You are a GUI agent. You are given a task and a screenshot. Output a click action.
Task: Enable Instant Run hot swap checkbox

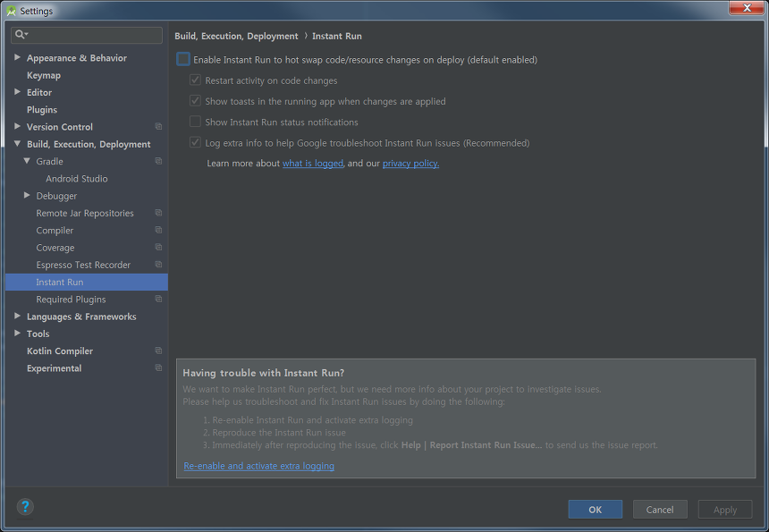pyautogui.click(x=183, y=60)
